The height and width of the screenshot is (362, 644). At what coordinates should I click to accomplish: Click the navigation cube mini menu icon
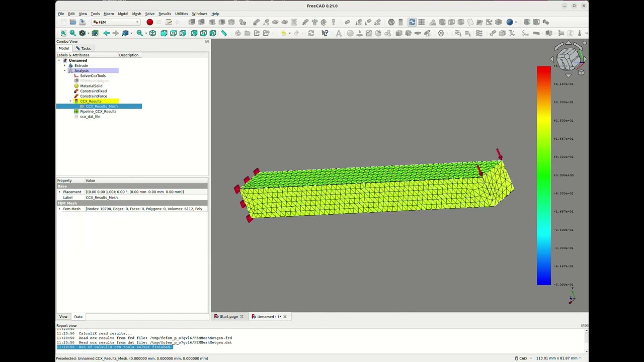click(x=581, y=72)
